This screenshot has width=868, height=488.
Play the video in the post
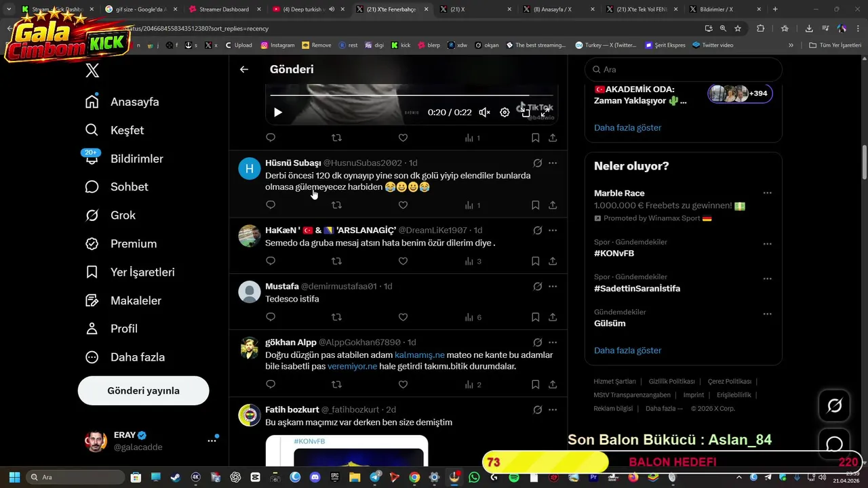(277, 113)
